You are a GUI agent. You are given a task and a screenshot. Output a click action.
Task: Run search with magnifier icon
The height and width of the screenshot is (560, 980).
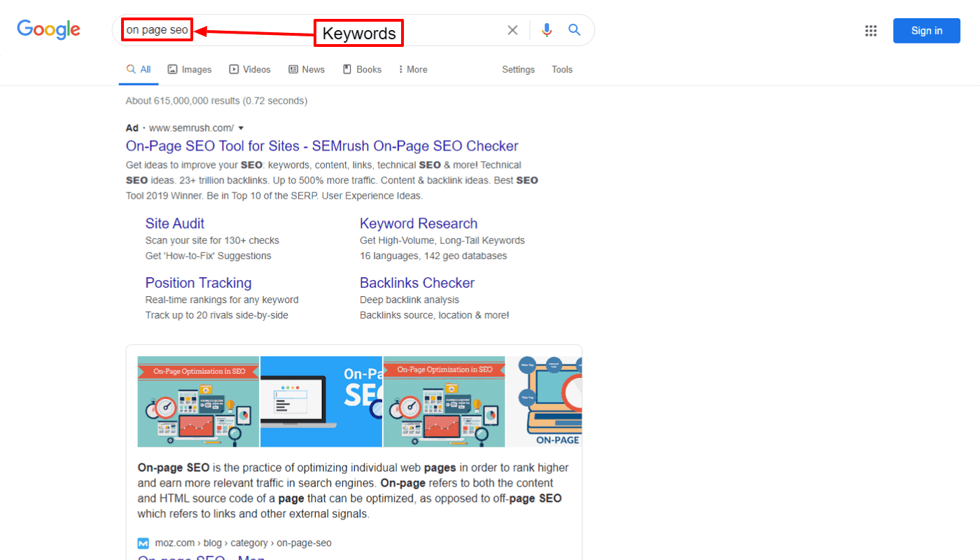tap(575, 30)
